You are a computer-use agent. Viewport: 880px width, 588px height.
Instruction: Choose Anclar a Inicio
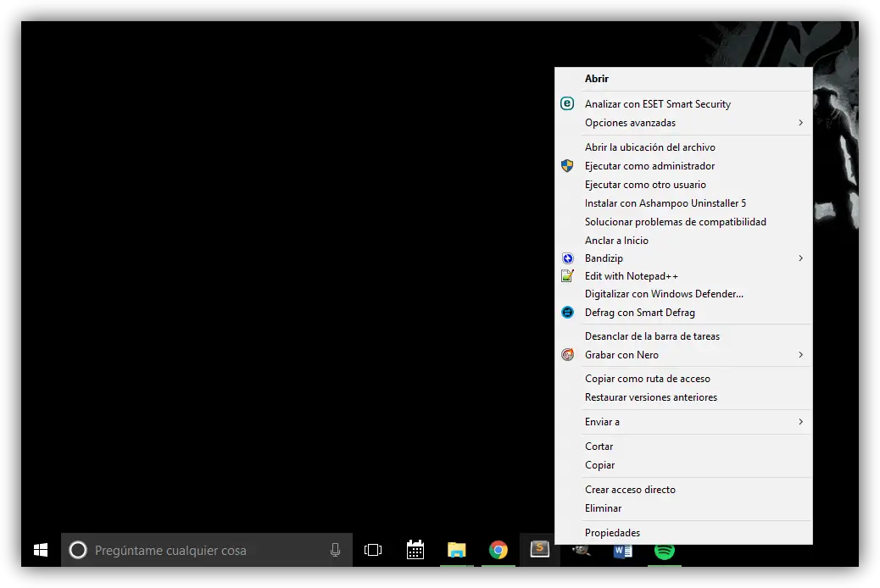683,240
